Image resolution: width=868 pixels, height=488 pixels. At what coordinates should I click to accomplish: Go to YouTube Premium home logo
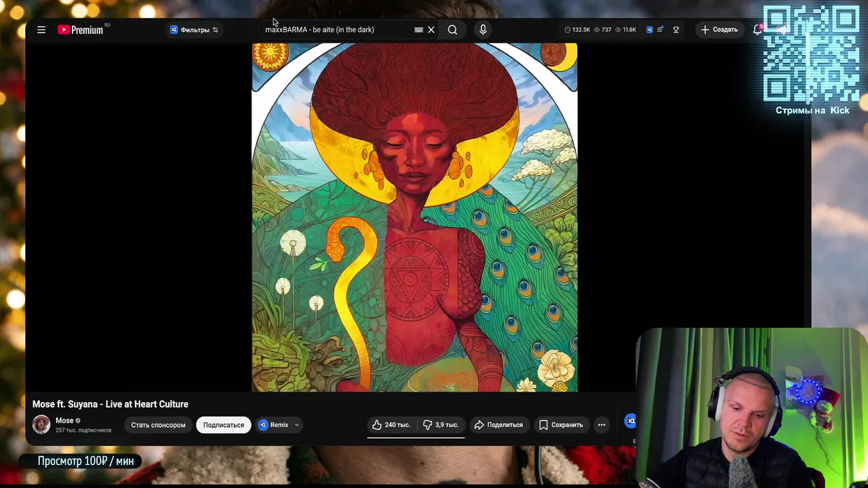[81, 30]
